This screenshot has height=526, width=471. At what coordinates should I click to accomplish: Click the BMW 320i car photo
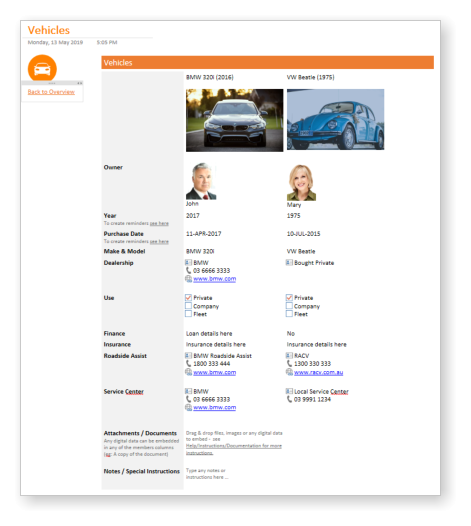pos(234,120)
